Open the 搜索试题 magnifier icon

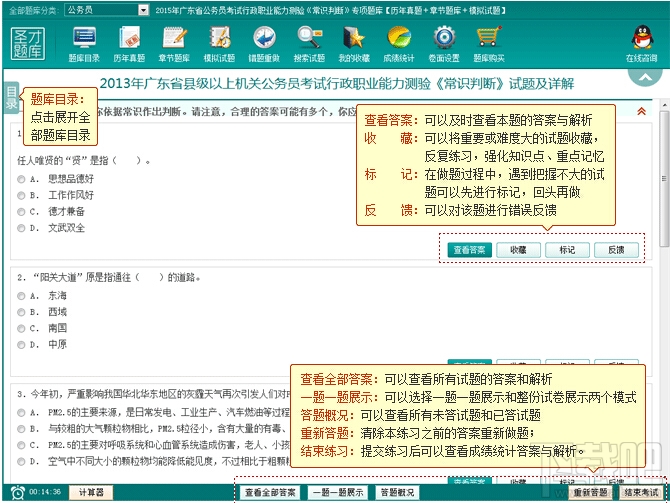point(309,44)
